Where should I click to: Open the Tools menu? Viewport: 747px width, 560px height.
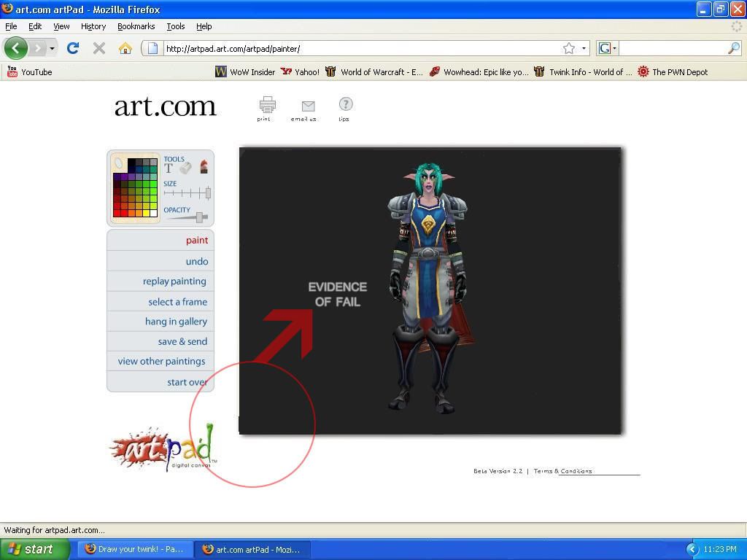tap(176, 26)
